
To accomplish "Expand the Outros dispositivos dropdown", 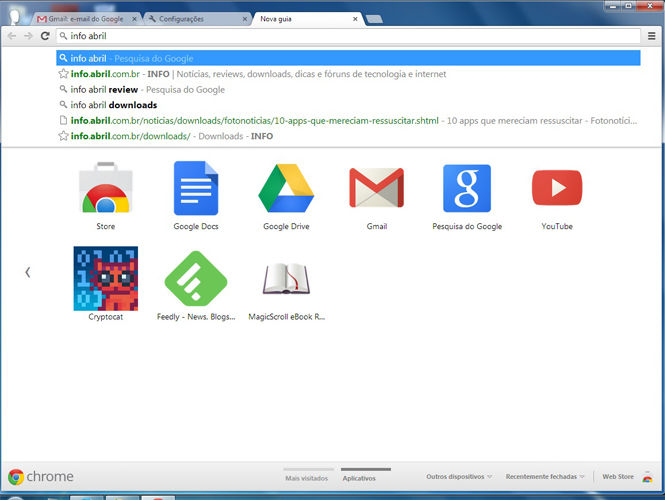I will [x=459, y=477].
